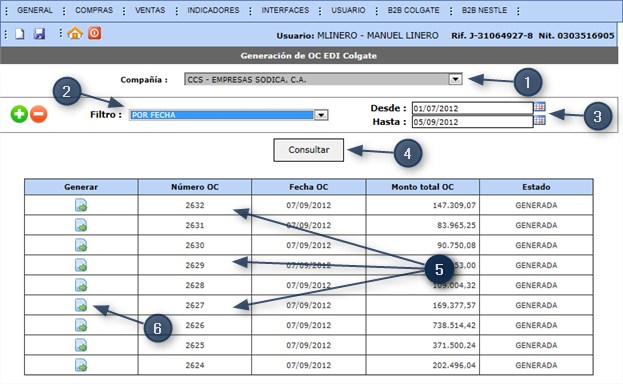623x384 pixels.
Task: Go to home via house icon
Action: [x=75, y=33]
